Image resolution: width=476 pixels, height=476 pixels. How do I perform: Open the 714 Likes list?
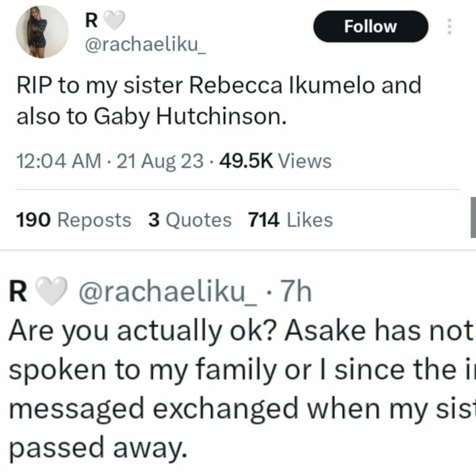pos(289,219)
